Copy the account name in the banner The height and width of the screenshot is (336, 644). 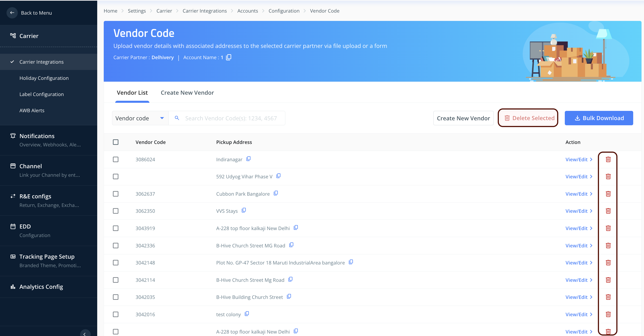pyautogui.click(x=228, y=57)
